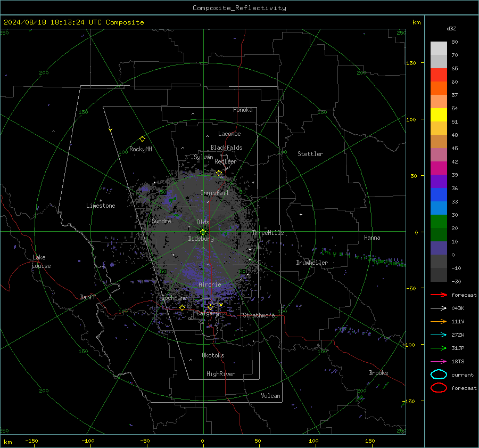
Task: Pick the red 65 dBZ color swatch
Action: click(439, 75)
